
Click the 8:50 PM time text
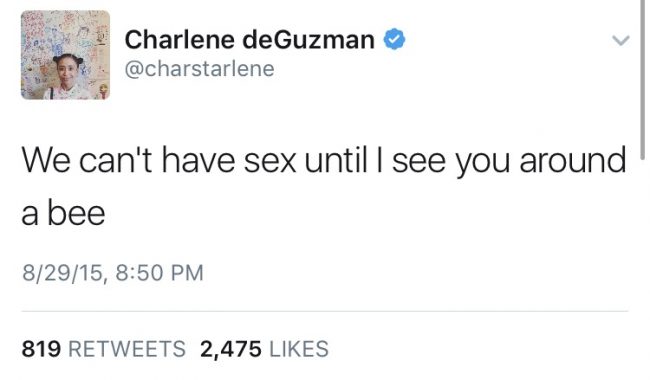click(160, 273)
